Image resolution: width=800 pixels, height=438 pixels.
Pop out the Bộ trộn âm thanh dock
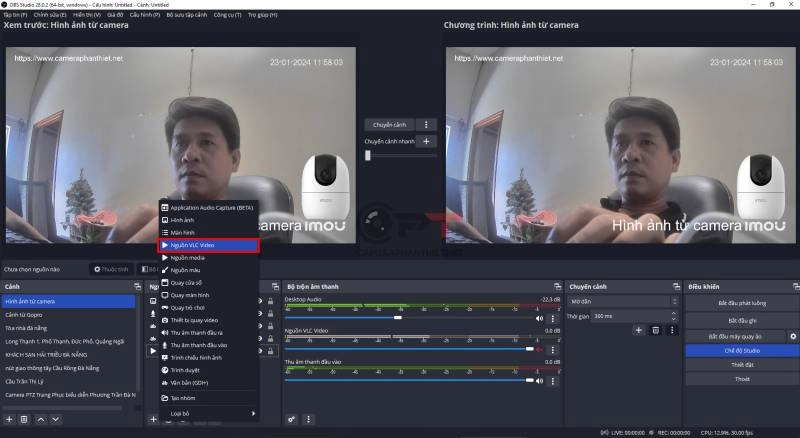point(557,286)
